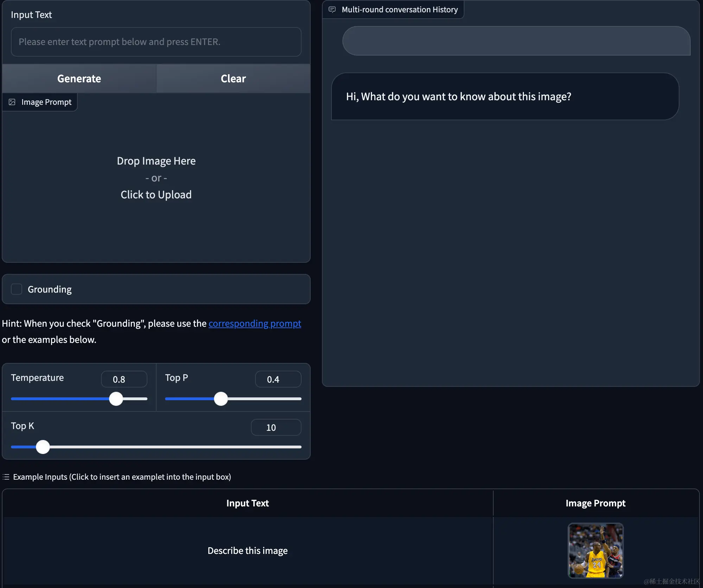Click the Input Text prompt field
Image resolution: width=703 pixels, height=588 pixels.
tap(156, 42)
